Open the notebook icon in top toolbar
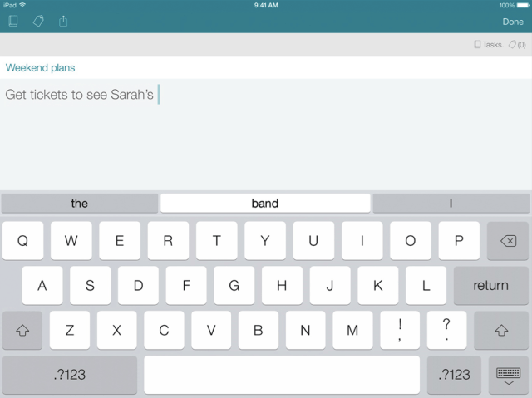 pyautogui.click(x=13, y=21)
